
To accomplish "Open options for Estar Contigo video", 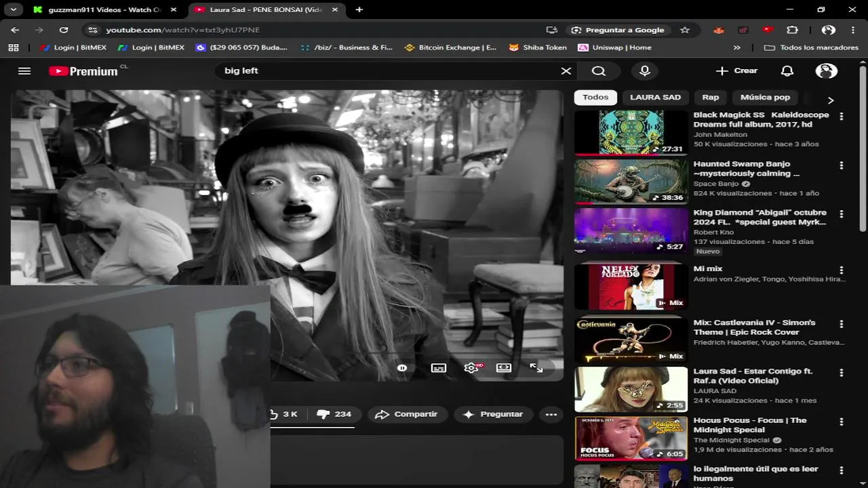I will [842, 373].
